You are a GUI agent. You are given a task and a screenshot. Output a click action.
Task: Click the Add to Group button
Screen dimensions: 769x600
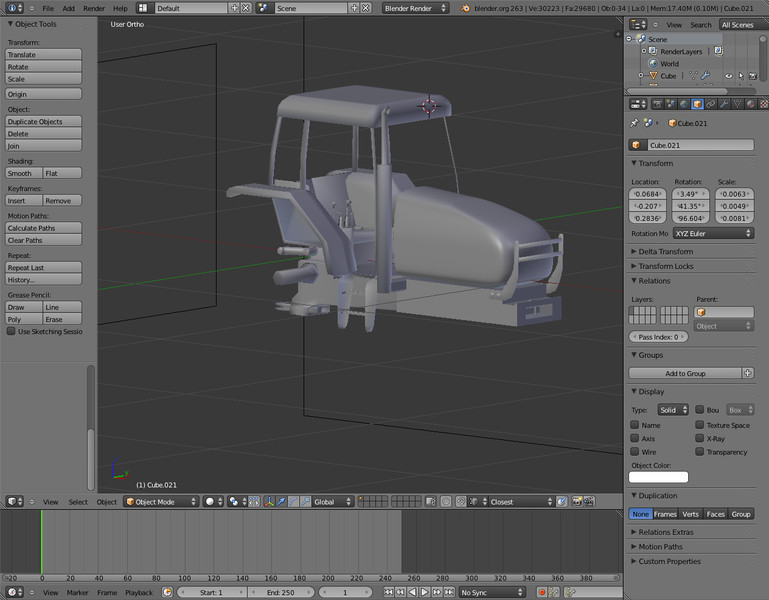[x=685, y=373]
